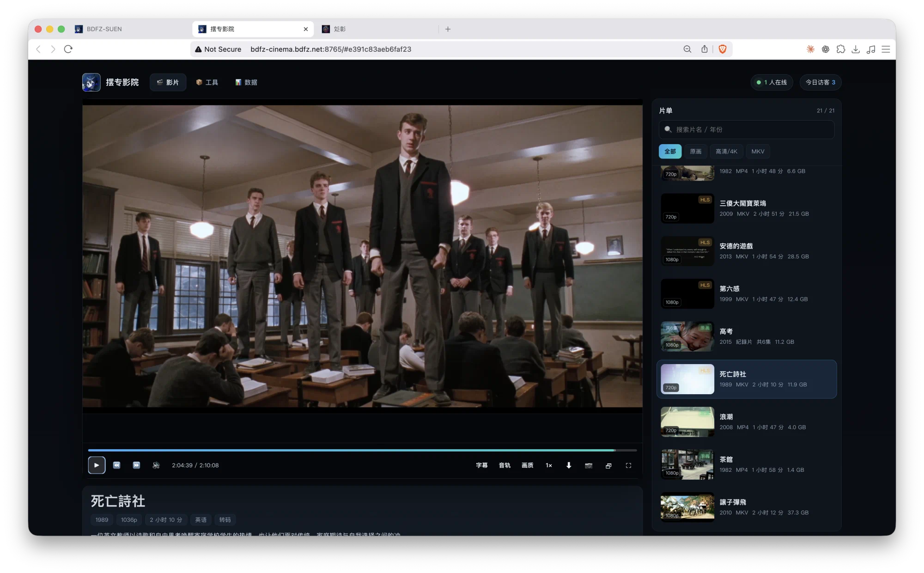The height and width of the screenshot is (573, 924).
Task: Open 安德的遊戲 from the playlist
Action: (747, 251)
